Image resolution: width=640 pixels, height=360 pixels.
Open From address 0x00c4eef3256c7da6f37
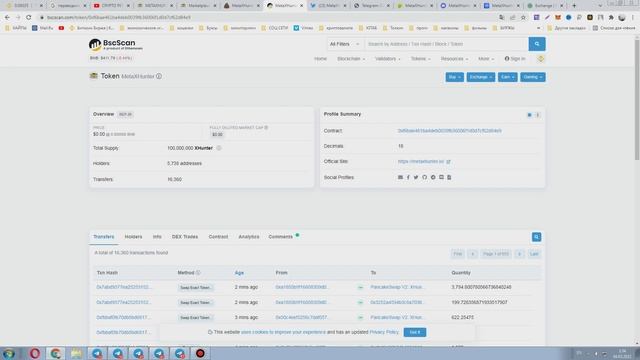pyautogui.click(x=301, y=318)
